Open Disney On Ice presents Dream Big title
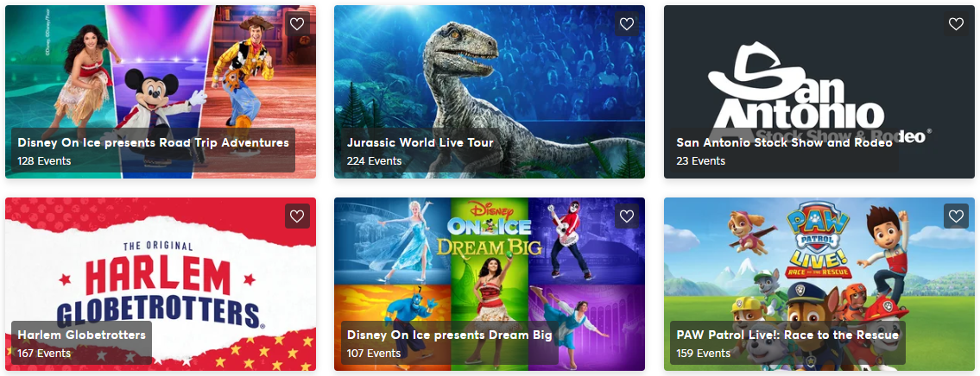The height and width of the screenshot is (376, 980). (x=449, y=335)
